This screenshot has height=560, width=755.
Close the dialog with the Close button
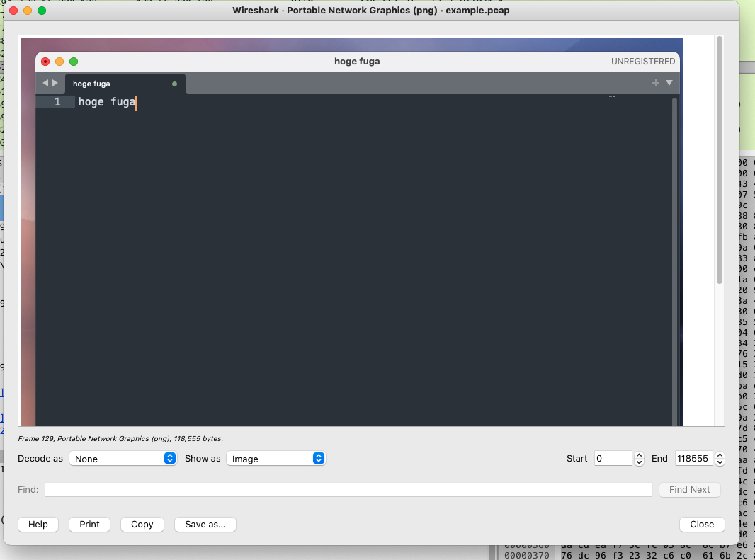702,525
